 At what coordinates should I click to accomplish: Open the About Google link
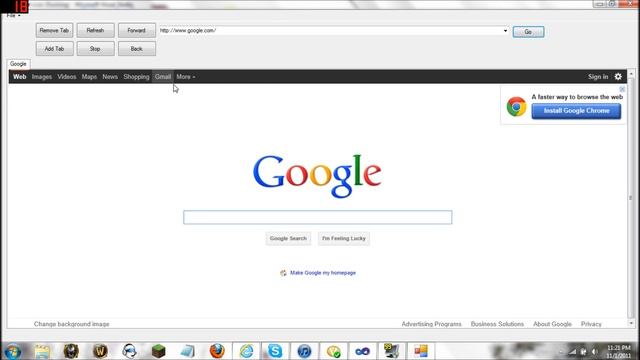[x=552, y=324]
